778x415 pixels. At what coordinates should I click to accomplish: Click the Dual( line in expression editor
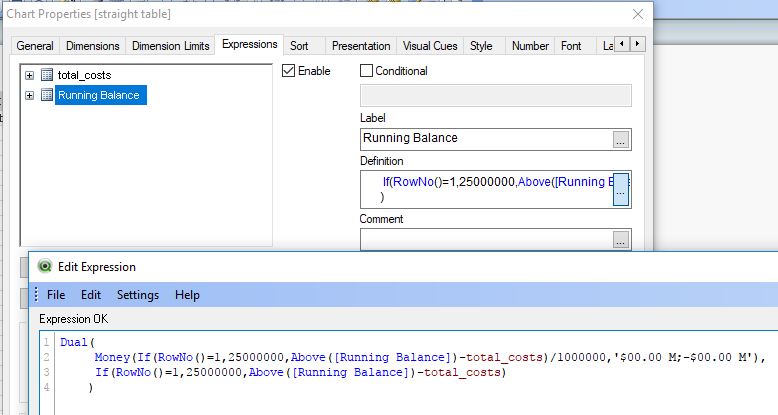(77, 342)
